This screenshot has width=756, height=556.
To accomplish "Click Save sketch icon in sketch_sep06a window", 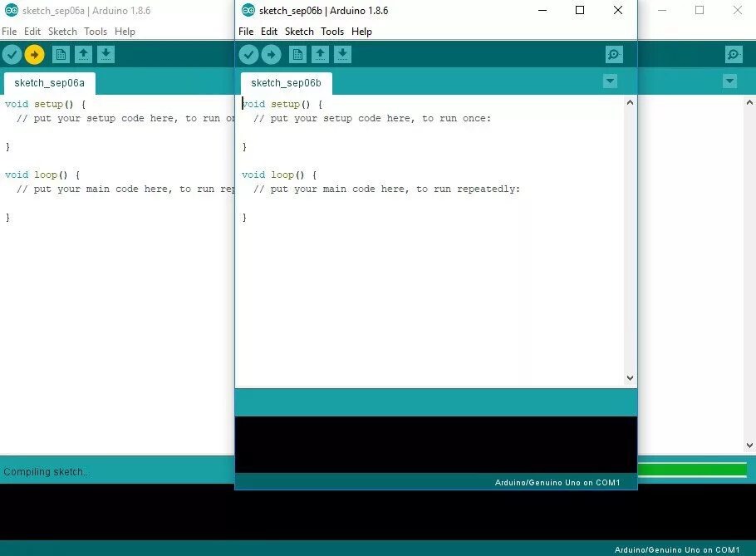I will coord(106,54).
